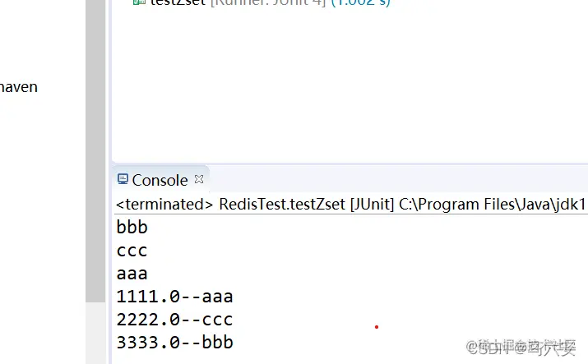
Task: Click the 'maven' text on the left
Action: (x=19, y=87)
